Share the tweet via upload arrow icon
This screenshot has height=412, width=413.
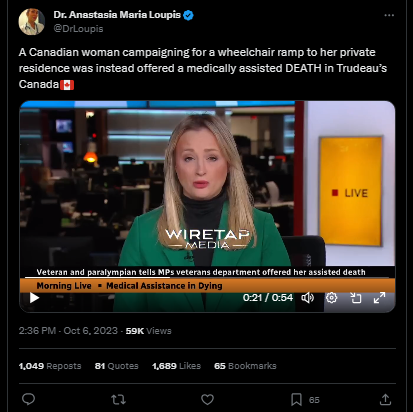click(385, 399)
